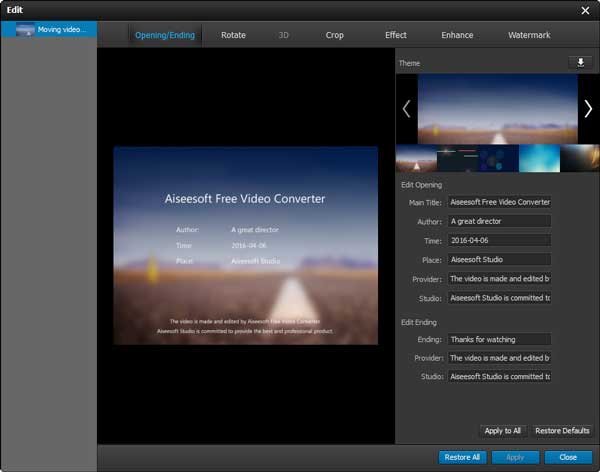Open the Crop tab
The image size is (600, 472).
click(x=334, y=35)
